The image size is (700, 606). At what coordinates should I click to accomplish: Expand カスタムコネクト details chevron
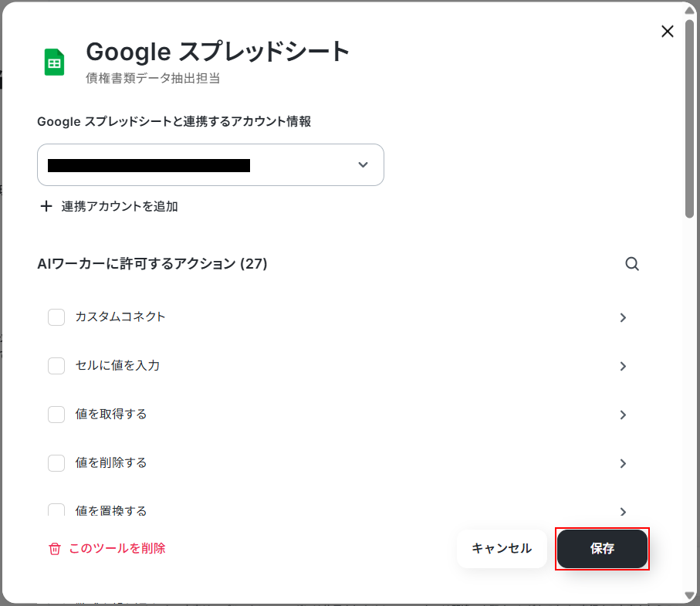pos(624,317)
